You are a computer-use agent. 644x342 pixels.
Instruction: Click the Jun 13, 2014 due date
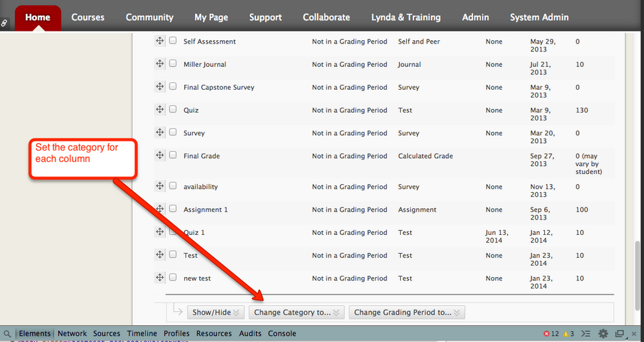coord(497,236)
